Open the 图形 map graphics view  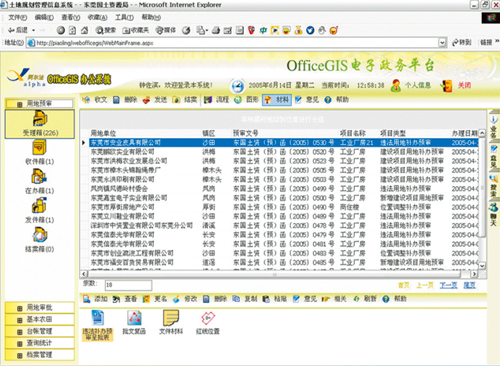[246, 100]
